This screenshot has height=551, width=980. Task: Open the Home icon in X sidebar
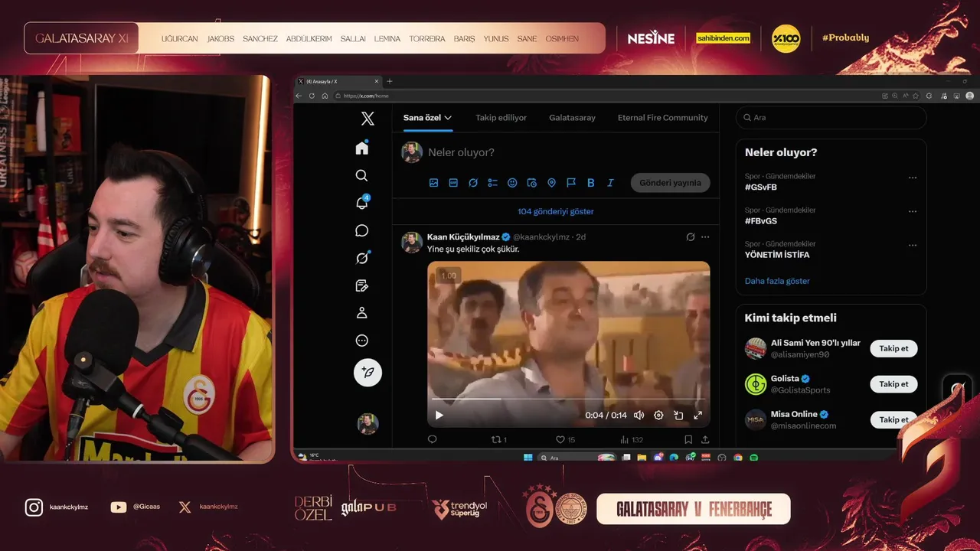(362, 148)
